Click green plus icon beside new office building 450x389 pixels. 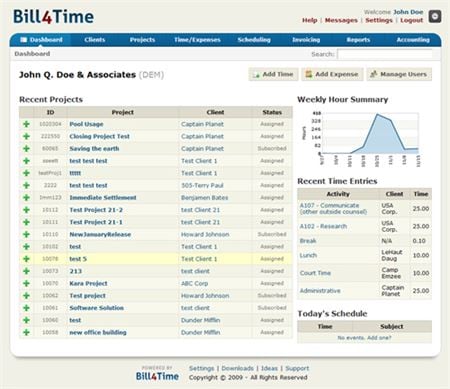pos(26,332)
